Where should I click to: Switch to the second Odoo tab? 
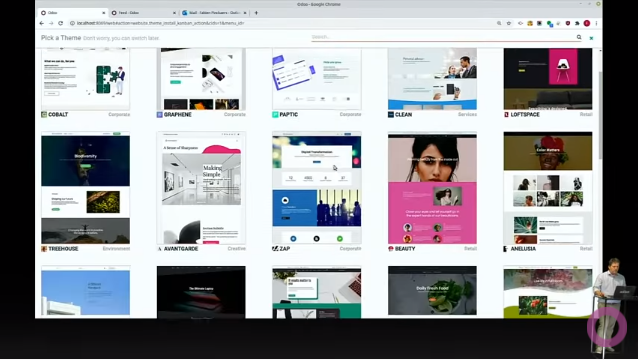(144, 13)
